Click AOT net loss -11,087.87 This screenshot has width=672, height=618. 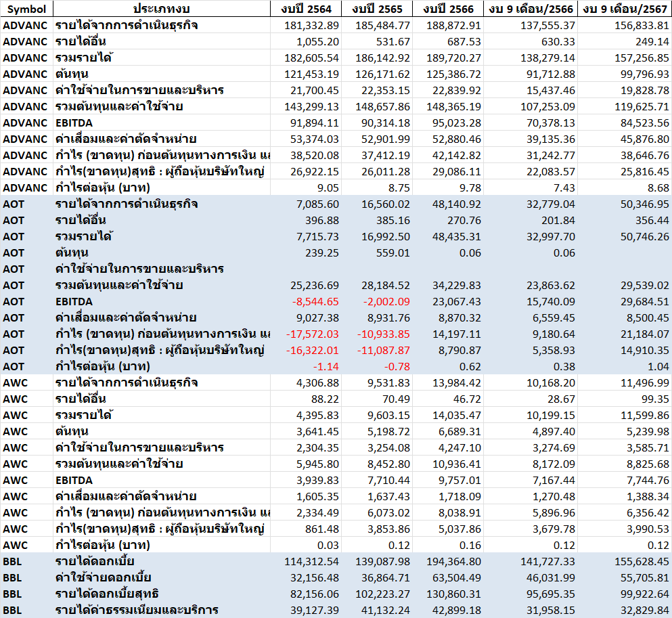[x=384, y=351]
